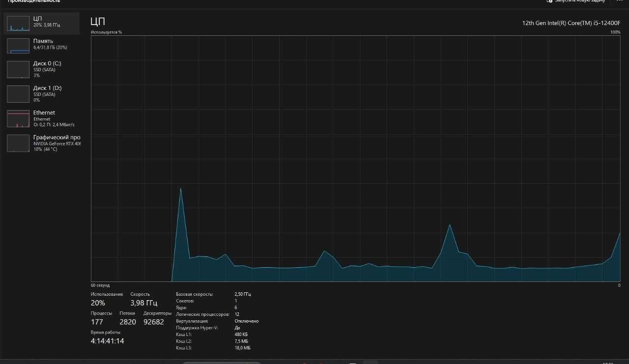The width and height of the screenshot is (629, 364).
Task: Click the Логических процессоров label
Action: (x=202, y=314)
